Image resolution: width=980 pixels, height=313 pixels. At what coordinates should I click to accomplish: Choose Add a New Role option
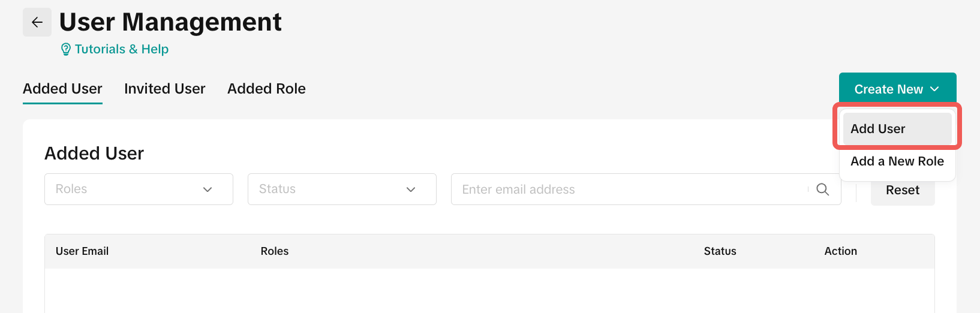pyautogui.click(x=897, y=161)
